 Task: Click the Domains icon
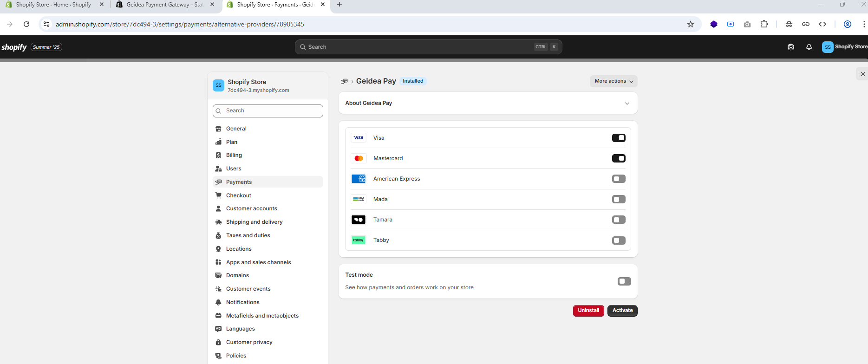pyautogui.click(x=218, y=275)
